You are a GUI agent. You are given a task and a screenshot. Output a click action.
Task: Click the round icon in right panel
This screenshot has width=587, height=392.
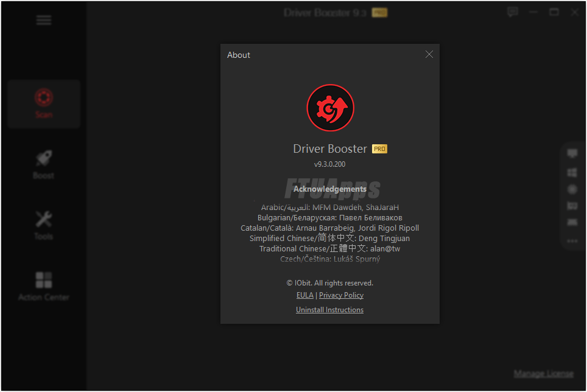572,189
